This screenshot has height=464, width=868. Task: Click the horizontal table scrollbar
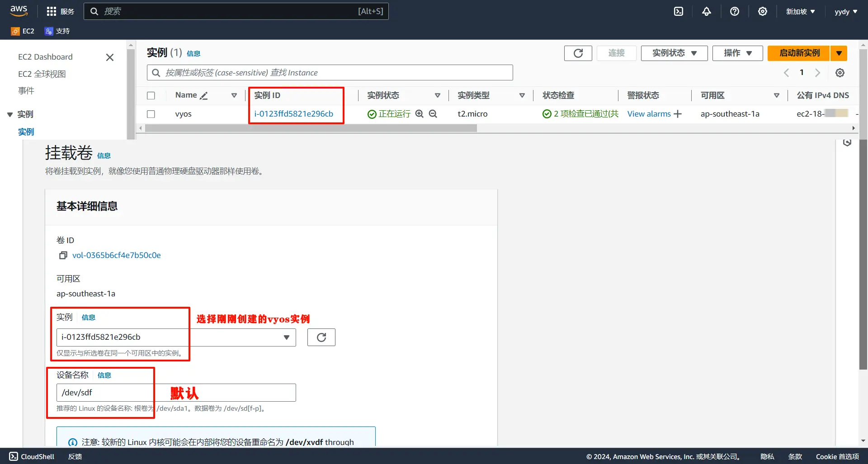click(311, 128)
